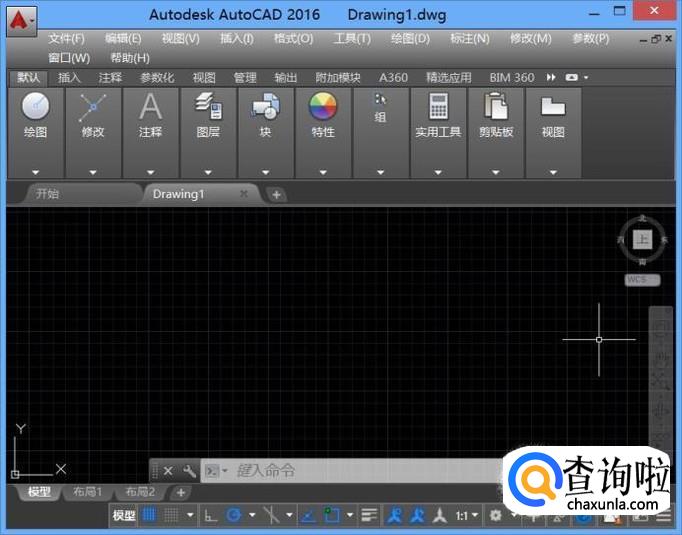Toggle snap mode in status bar
682x535 pixels.
point(171,515)
